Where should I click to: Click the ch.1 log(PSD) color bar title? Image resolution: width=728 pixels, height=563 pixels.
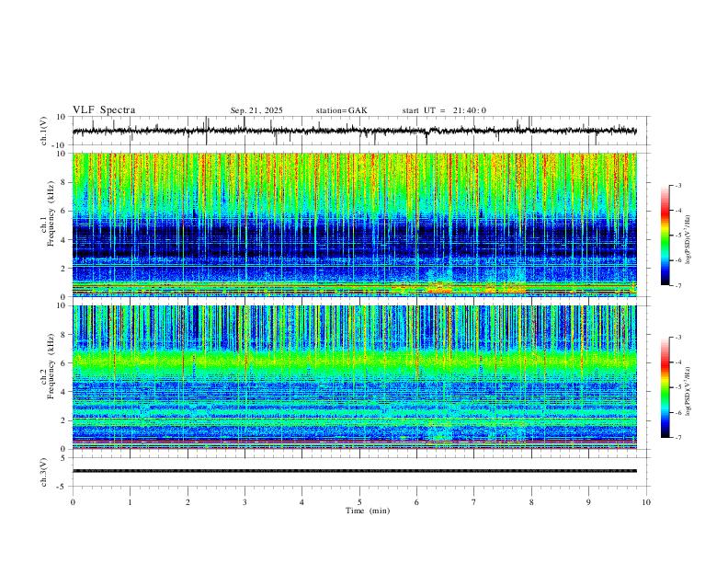coord(688,240)
